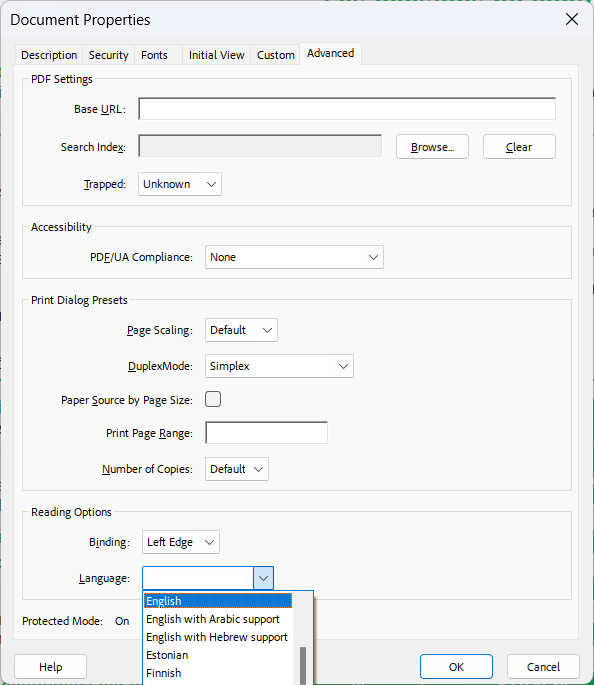594x685 pixels.
Task: Enable Paper Source by Page Size
Action: 213,399
